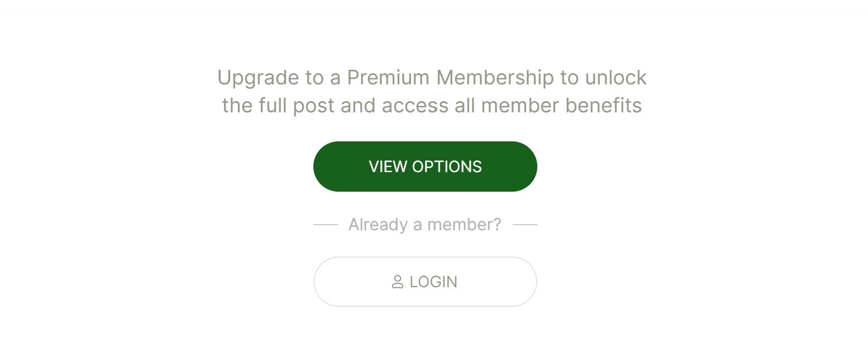Viewport: 868px width, 342px height.
Task: Click the word 'OPTIONS' on the green button
Action: (447, 167)
